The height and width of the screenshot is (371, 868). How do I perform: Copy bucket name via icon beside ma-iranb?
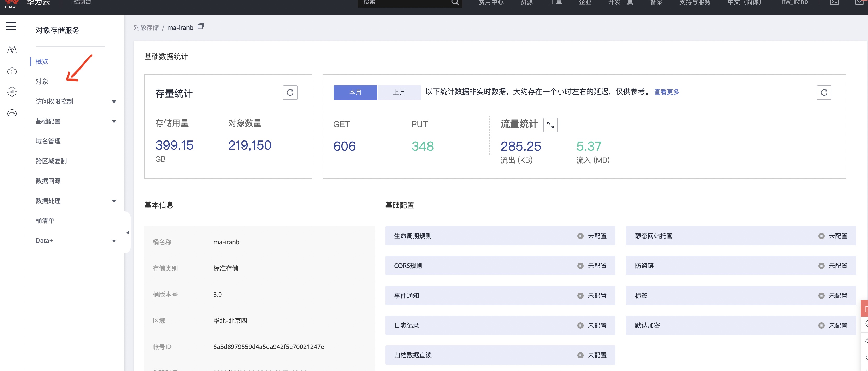[x=201, y=26]
